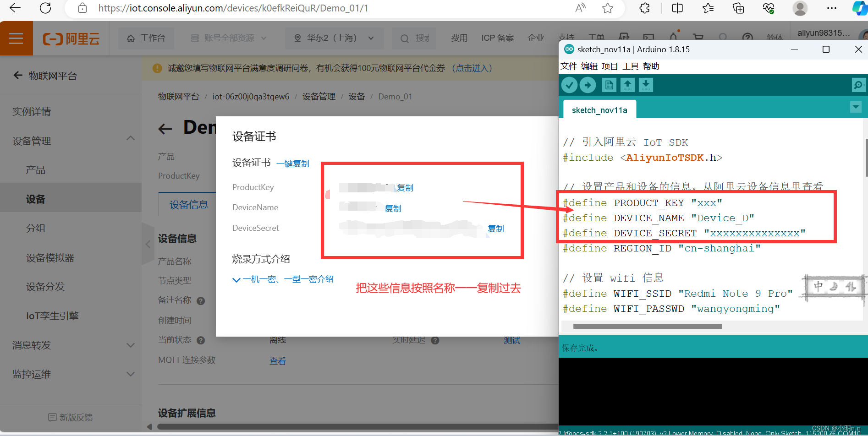Select the sketch_nov11a tab
Image resolution: width=868 pixels, height=436 pixels.
(x=599, y=110)
